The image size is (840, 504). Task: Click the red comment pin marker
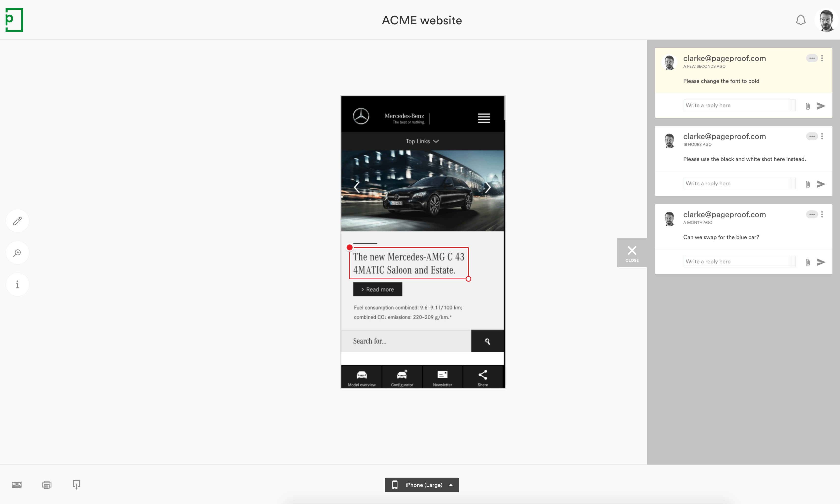point(349,247)
